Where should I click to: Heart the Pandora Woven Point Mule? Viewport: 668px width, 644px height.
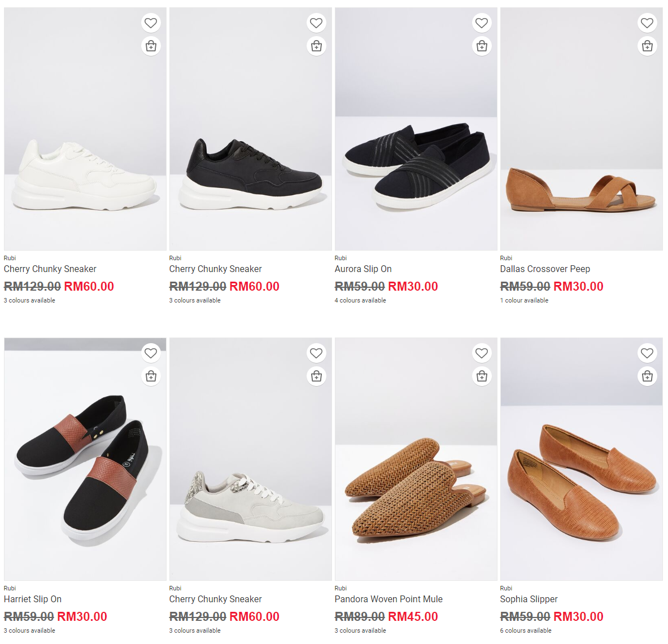[482, 353]
